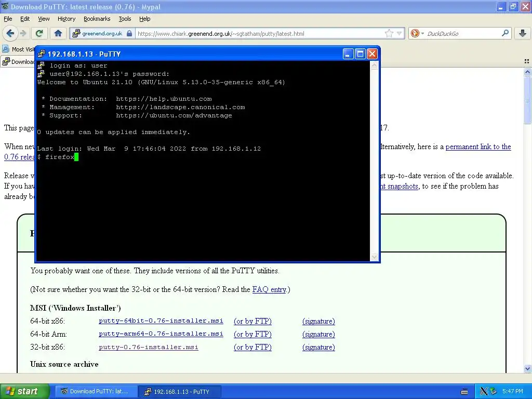Reload the page with the refresh icon
Screen dimensions: 532x399
click(39, 33)
